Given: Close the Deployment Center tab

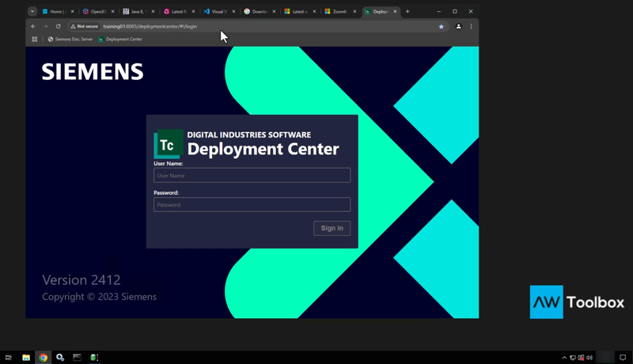Looking at the screenshot, I should tap(395, 12).
